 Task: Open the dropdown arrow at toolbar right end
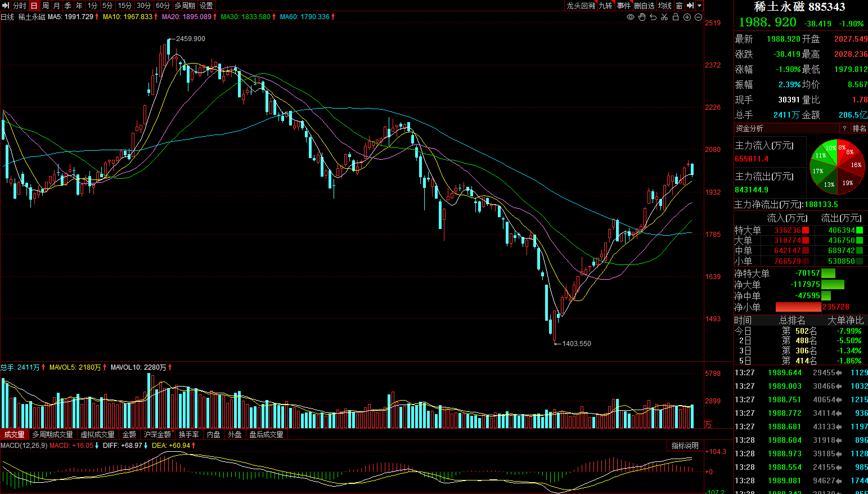[699, 6]
